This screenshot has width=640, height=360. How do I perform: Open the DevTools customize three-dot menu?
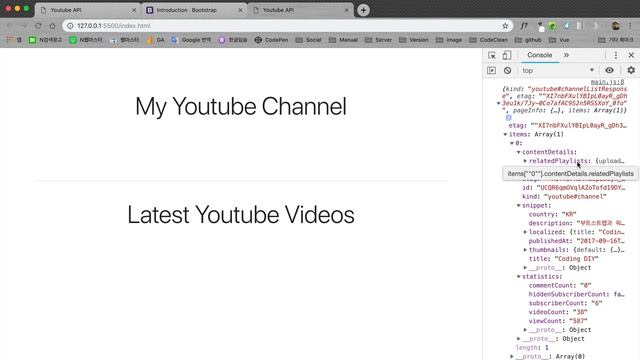616,55
